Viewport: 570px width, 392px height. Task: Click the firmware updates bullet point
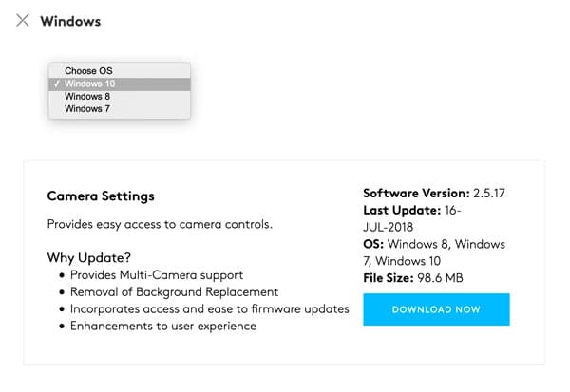[x=209, y=309]
